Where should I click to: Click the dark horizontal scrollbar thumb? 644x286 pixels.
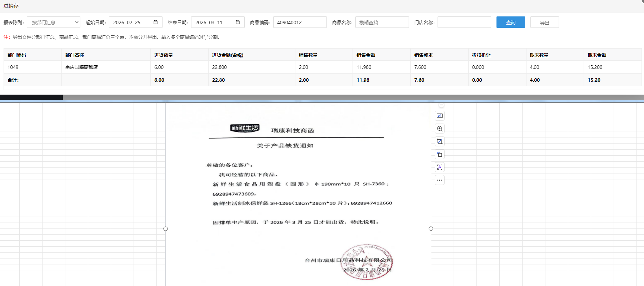tap(31, 97)
